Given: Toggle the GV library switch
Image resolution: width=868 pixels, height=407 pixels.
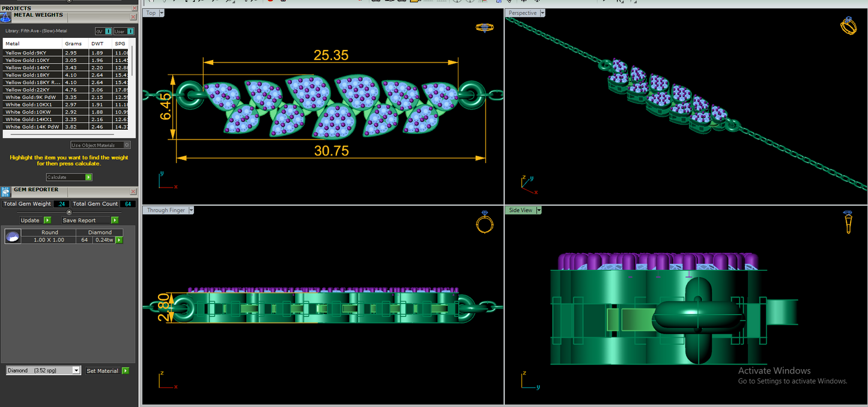Looking at the screenshot, I should point(104,31).
